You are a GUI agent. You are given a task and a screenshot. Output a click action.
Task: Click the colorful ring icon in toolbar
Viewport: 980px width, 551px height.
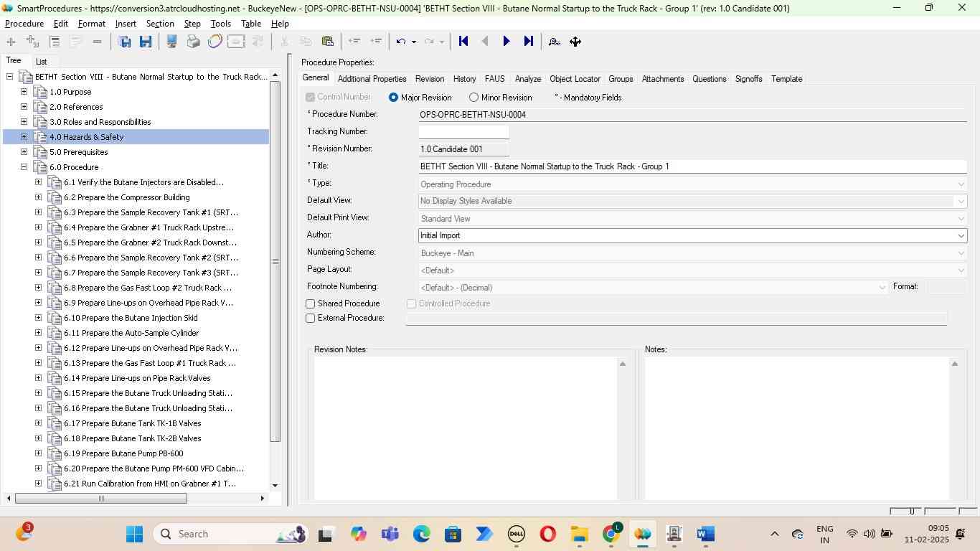click(215, 42)
